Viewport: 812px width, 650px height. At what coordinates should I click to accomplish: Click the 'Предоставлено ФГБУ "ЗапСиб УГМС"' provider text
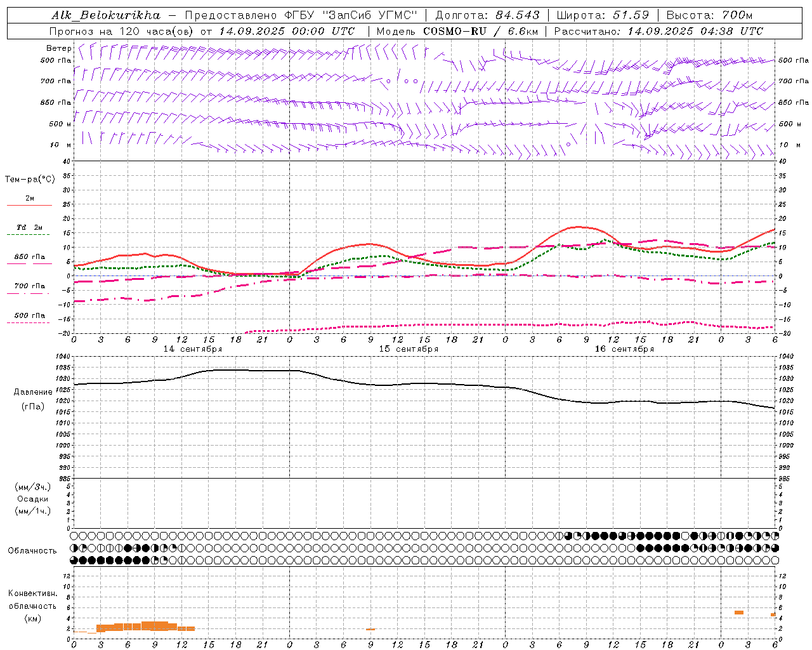(301, 15)
